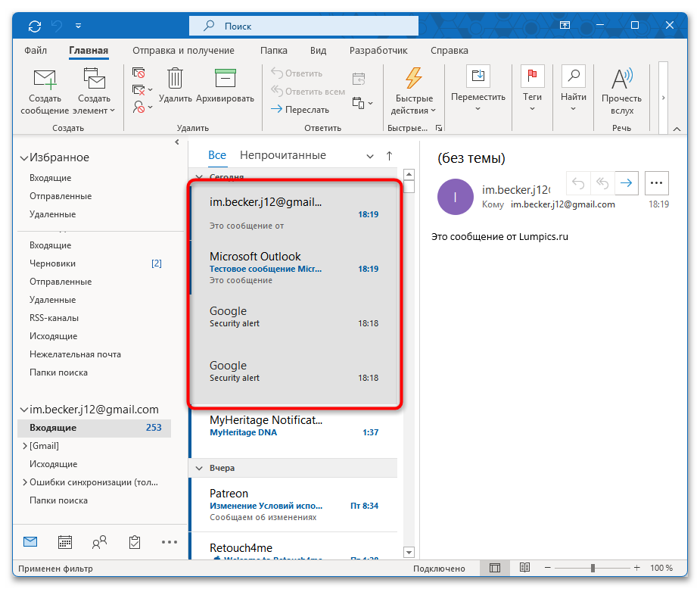700x589 pixels.
Task: Click Reply All in the reading pane
Action: pos(602,183)
